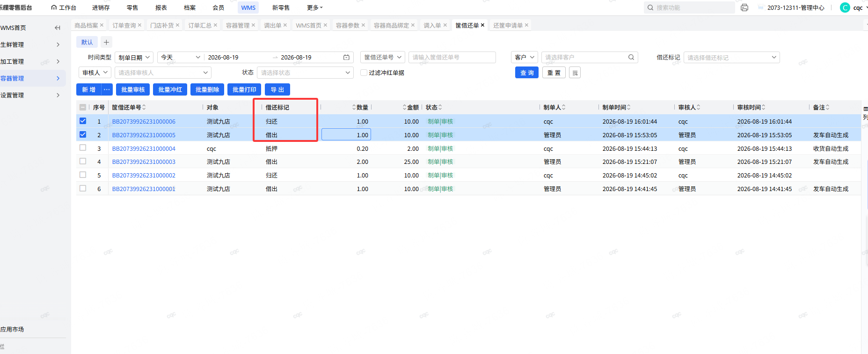Close the 商品档案 tab
868x354 pixels.
coord(102,25)
